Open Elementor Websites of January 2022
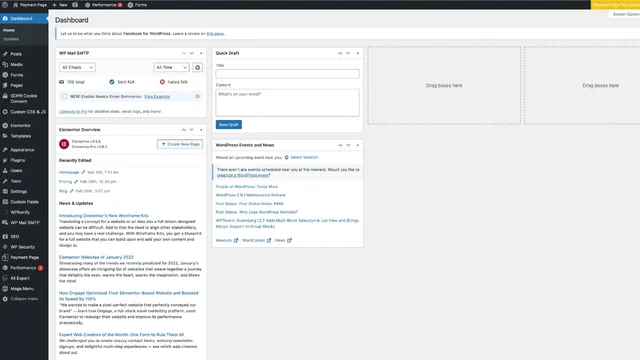This screenshot has width=640, height=360. tap(96, 257)
